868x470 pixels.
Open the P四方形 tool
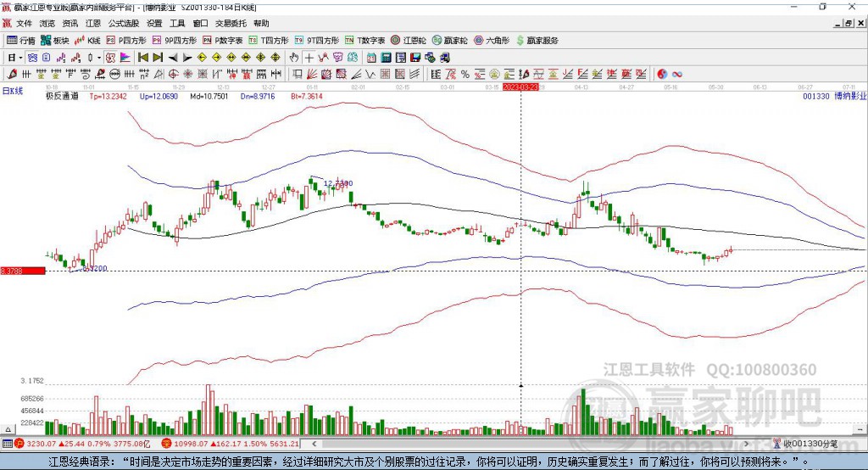click(126, 41)
